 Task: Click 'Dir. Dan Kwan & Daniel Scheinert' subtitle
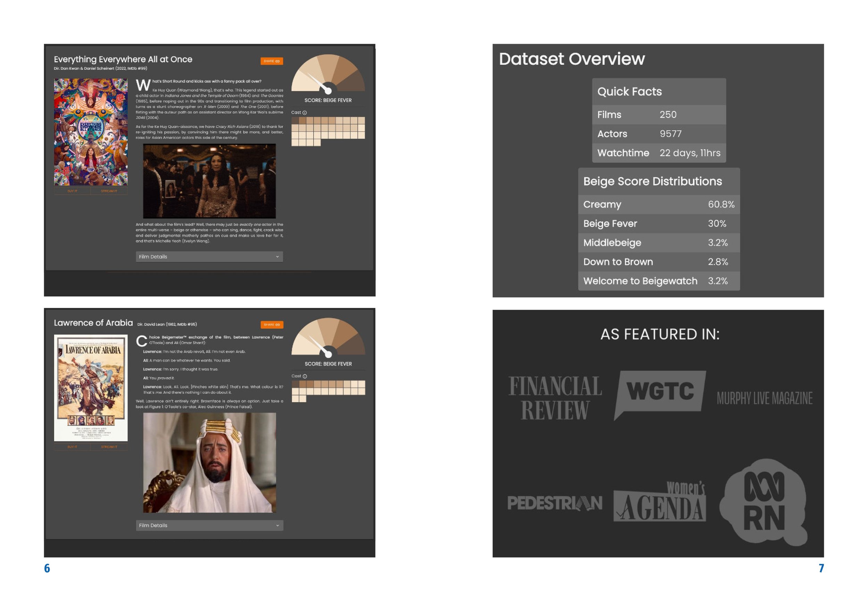point(100,68)
